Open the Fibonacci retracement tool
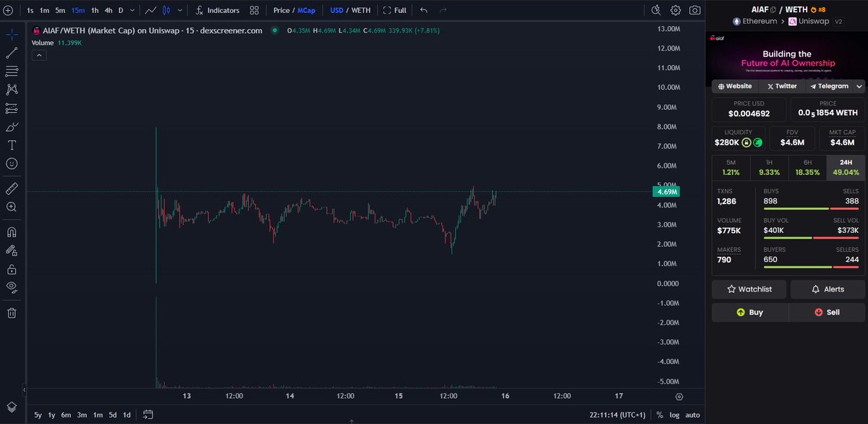This screenshot has width=868, height=424. (12, 71)
